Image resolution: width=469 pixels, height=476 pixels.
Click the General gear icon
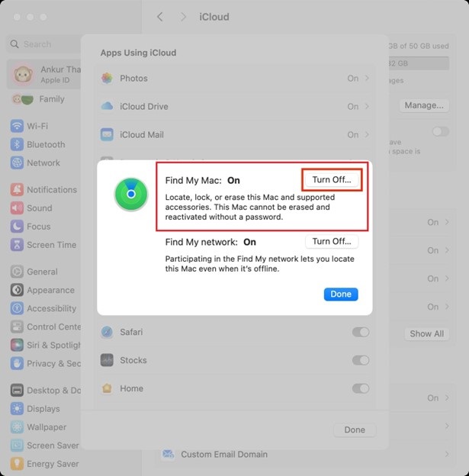click(17, 272)
